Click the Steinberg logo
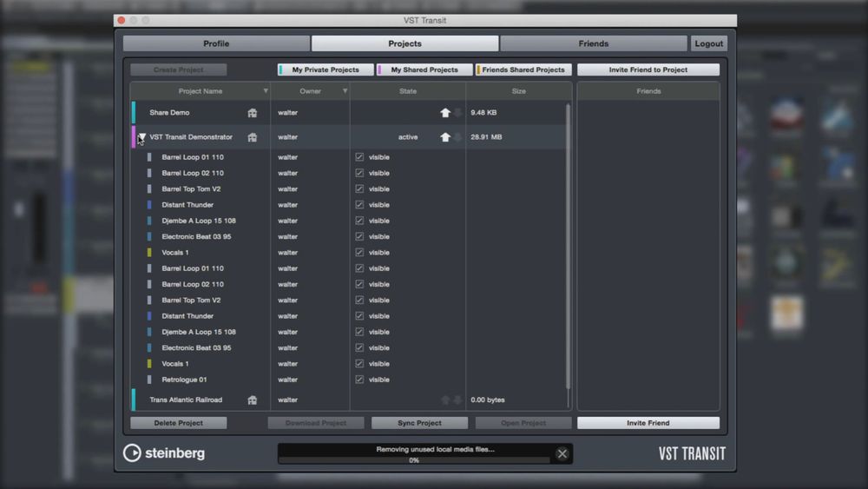Screen dimensions: 868x489 tap(164, 453)
